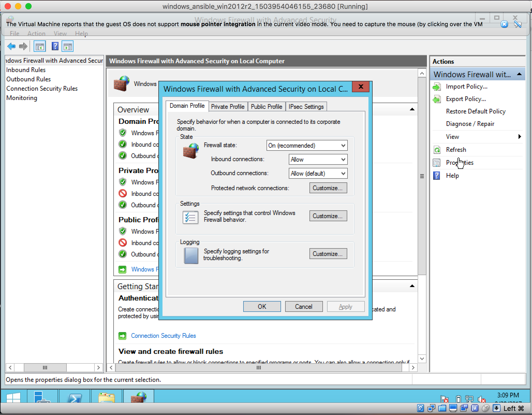Collapse the Windows Firewall actions group
Screen dimensions: 532x415
pos(519,74)
